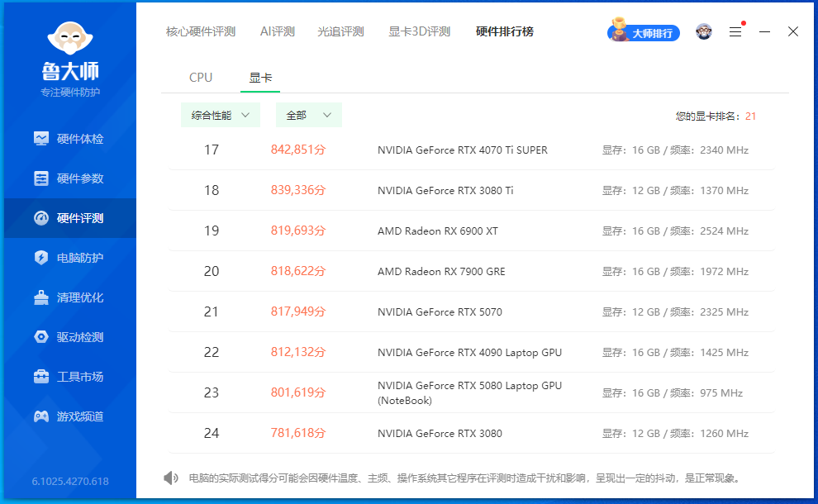Screen dimensions: 818x504
Task: Click specs text with 1972 MHz
Action: point(675,271)
